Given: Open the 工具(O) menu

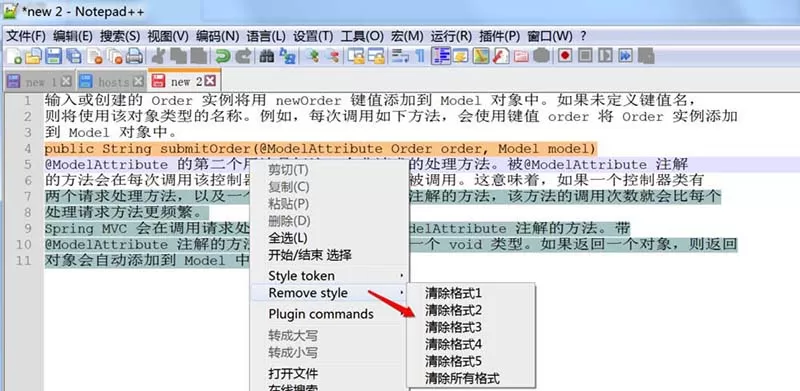Looking at the screenshot, I should click(362, 36).
